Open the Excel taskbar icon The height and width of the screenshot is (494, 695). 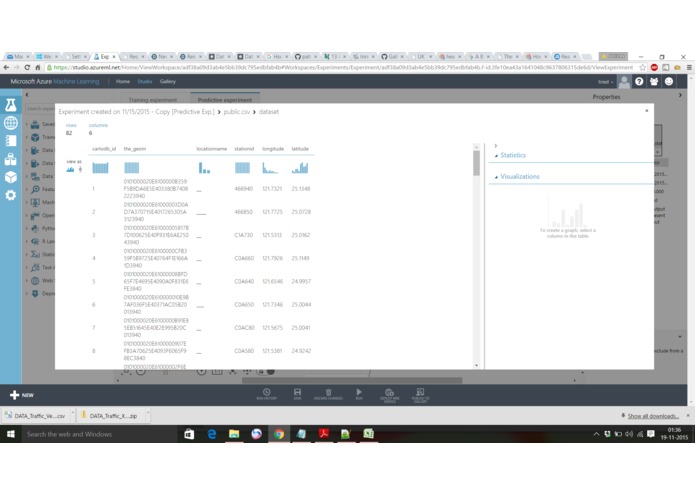[368, 434]
